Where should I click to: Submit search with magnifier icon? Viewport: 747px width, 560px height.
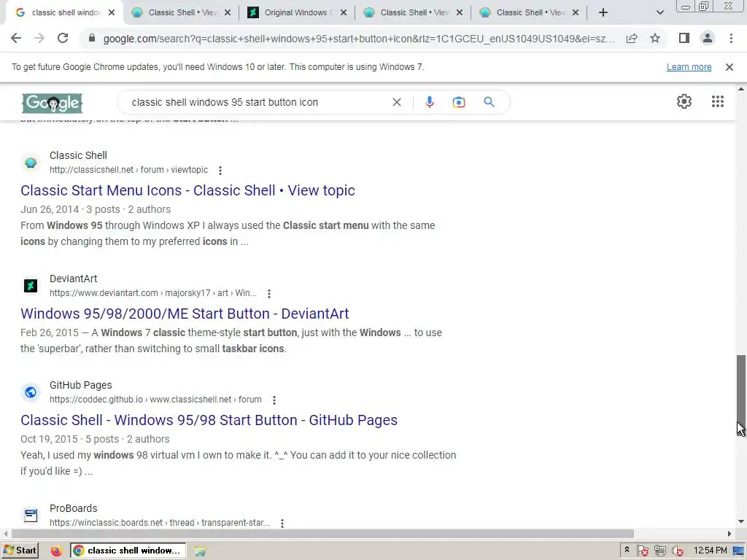coord(489,102)
